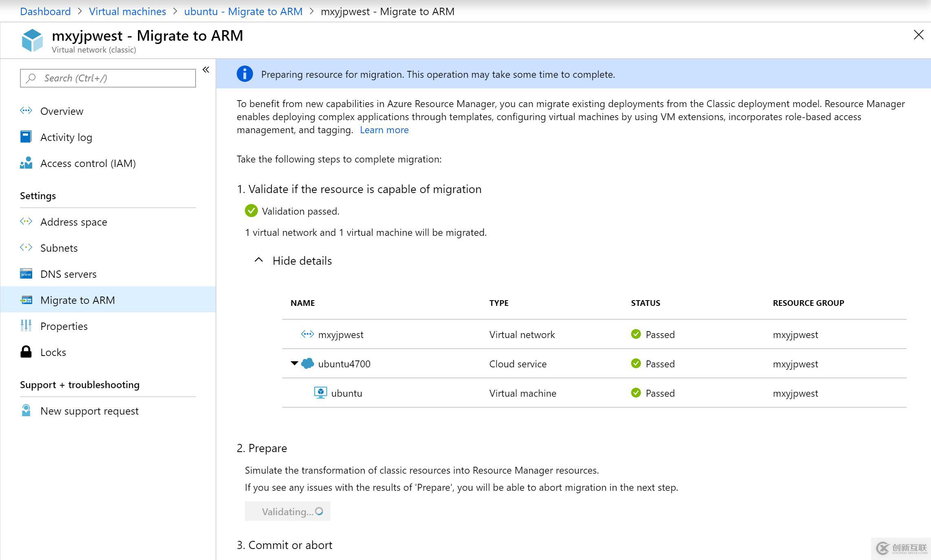
Task: Click the Cloud service icon for ubuntu4700
Action: [308, 364]
